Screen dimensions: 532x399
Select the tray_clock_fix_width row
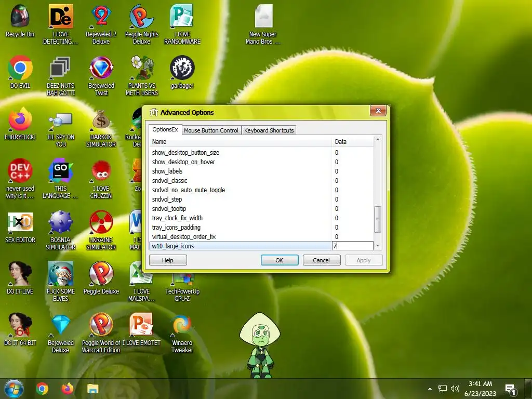[x=261, y=218]
